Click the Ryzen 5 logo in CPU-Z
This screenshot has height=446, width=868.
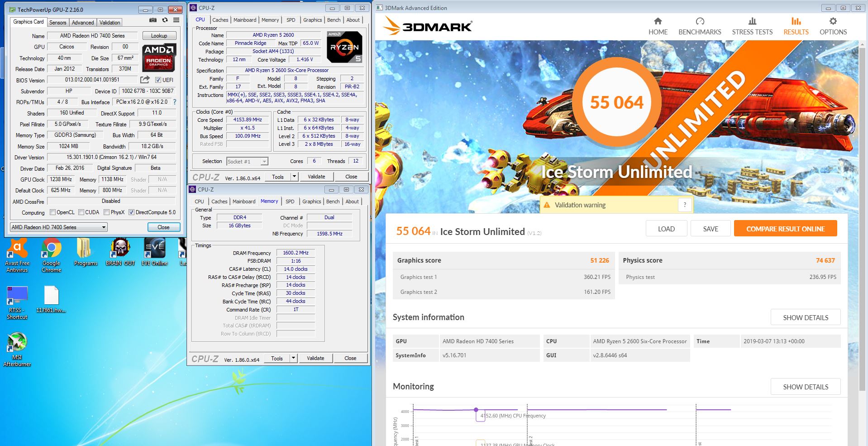345,47
